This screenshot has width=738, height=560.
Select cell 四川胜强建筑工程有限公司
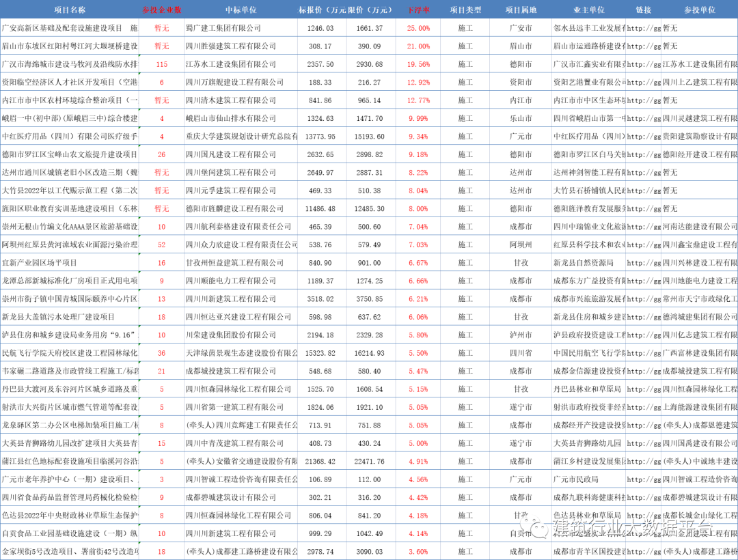tap(231, 46)
